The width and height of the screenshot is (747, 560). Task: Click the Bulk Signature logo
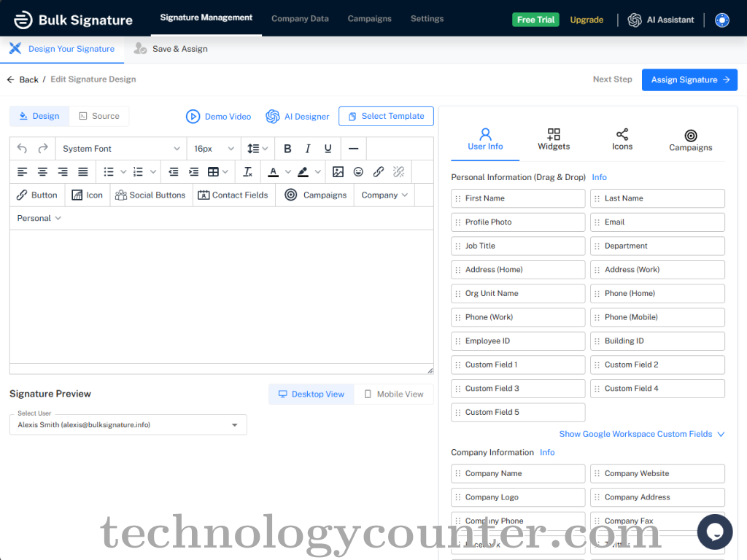tap(74, 20)
